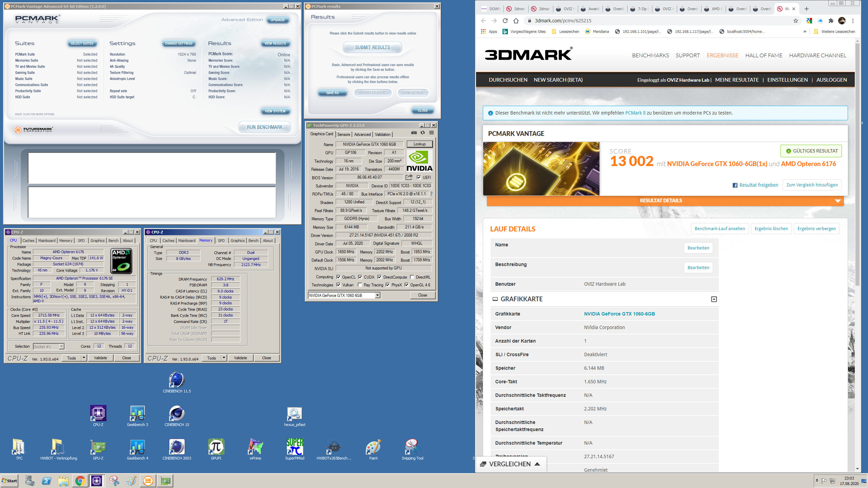Click 3DMark page vertical scrollbar
868x488 pixels.
coord(857,164)
